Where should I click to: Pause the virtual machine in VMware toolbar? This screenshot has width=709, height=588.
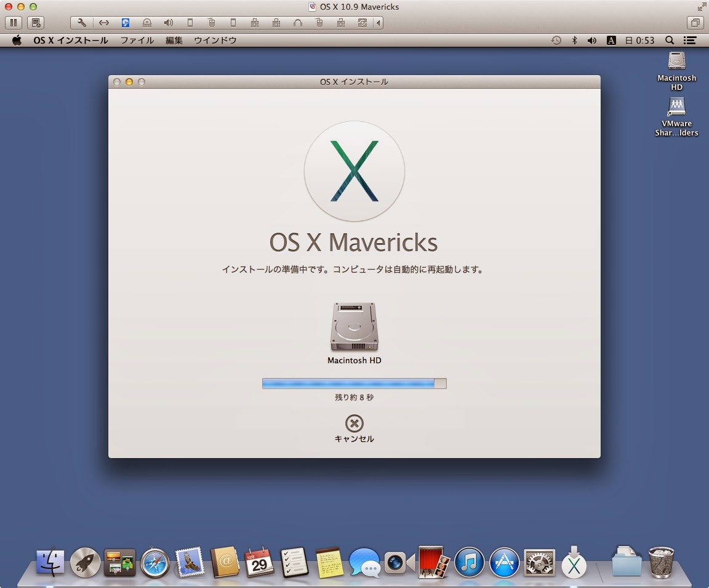point(14,23)
